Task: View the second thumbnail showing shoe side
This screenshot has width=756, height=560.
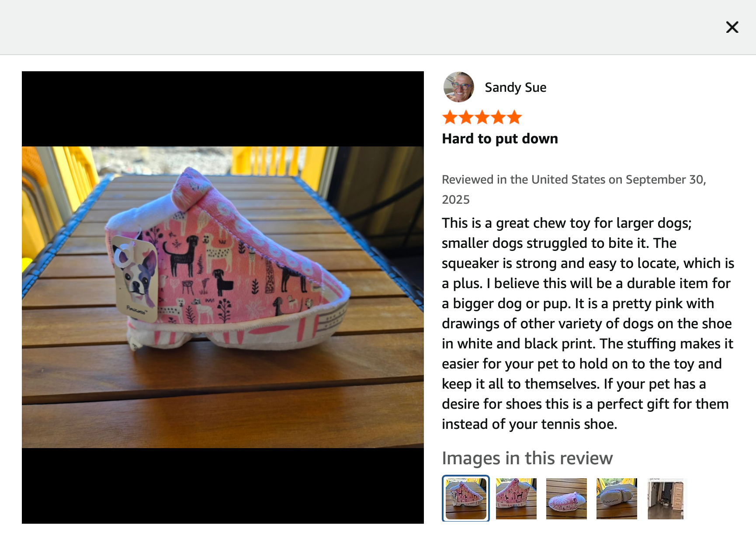Action: [516, 498]
